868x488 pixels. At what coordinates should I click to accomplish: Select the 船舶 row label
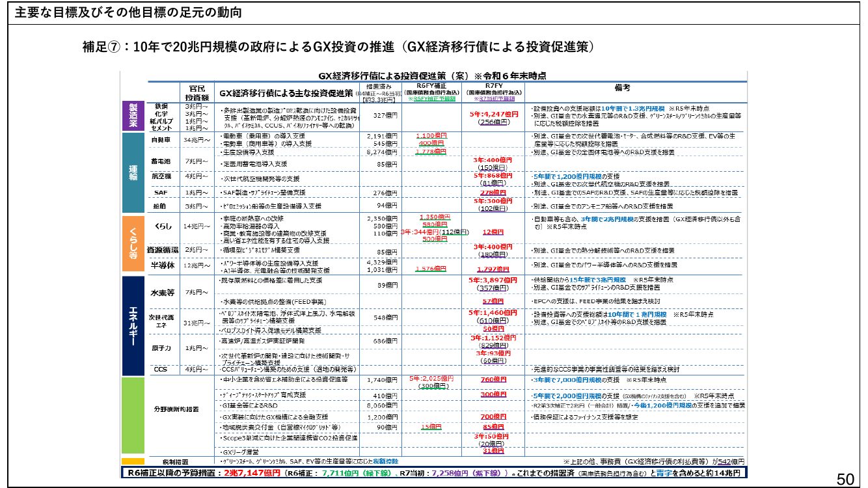point(160,206)
